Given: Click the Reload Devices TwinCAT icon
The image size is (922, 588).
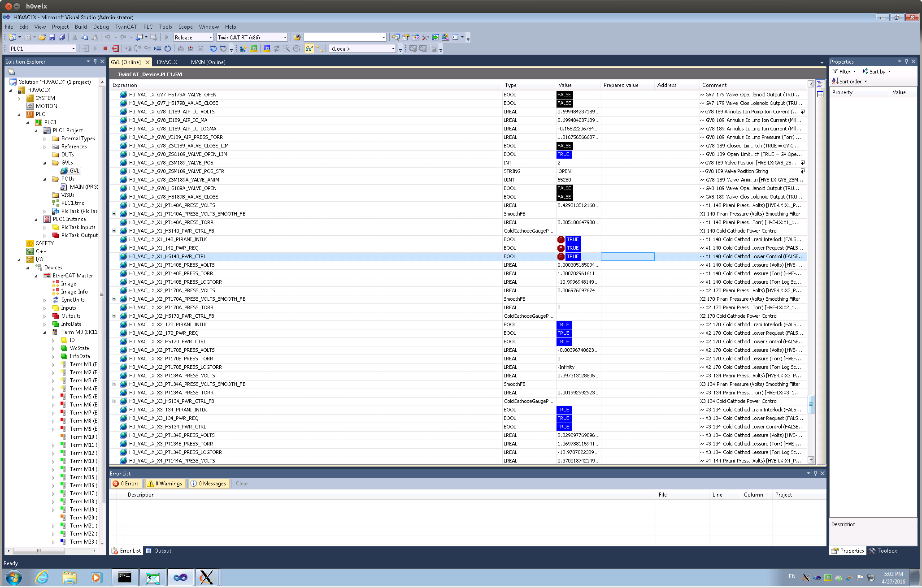Looking at the screenshot, I should [277, 48].
